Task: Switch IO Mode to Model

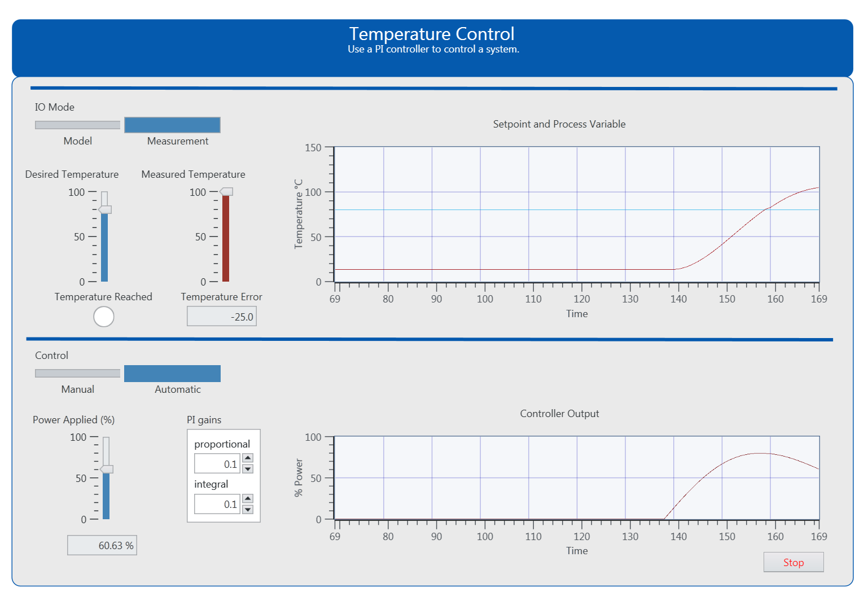Action: click(x=77, y=125)
